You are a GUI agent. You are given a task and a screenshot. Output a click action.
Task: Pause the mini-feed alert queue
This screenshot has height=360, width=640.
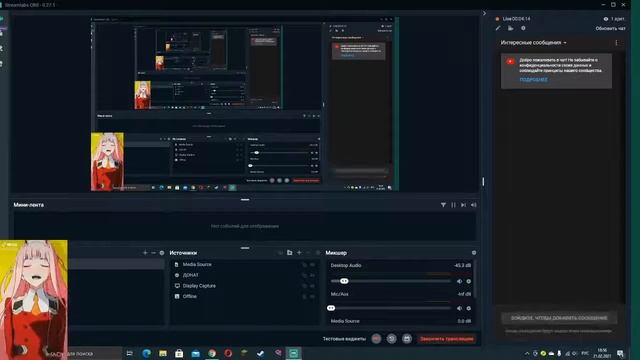[453, 205]
